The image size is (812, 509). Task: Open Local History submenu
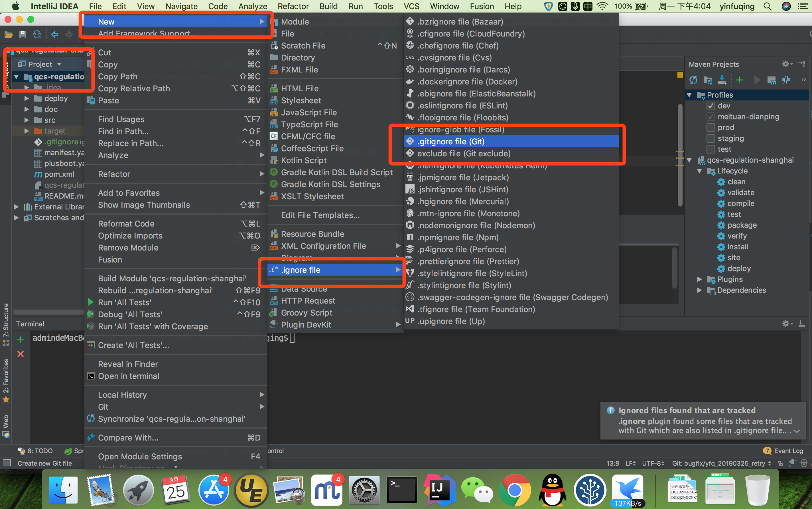click(176, 395)
